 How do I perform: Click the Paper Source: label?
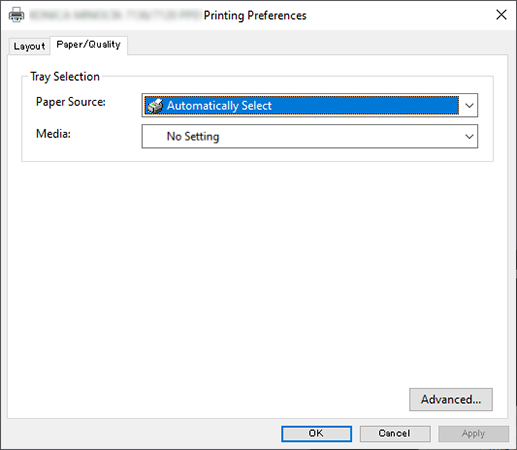click(71, 102)
